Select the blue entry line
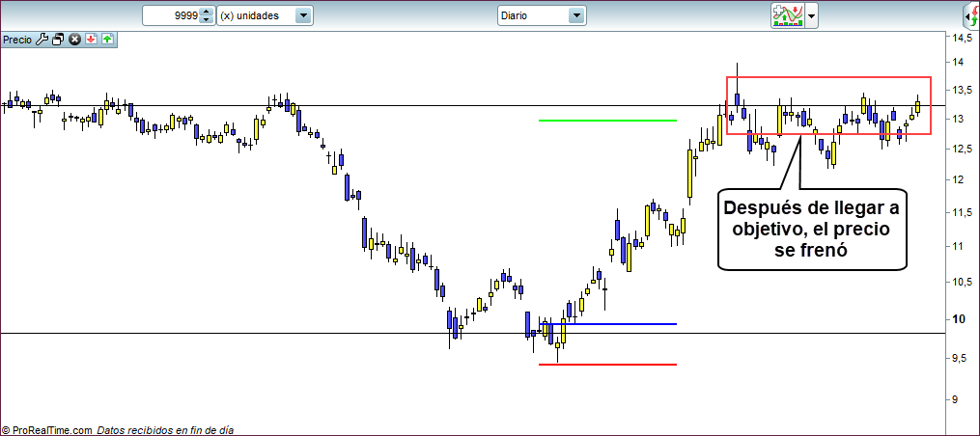Screen dimensions: 980x436 pyautogui.click(x=618, y=324)
